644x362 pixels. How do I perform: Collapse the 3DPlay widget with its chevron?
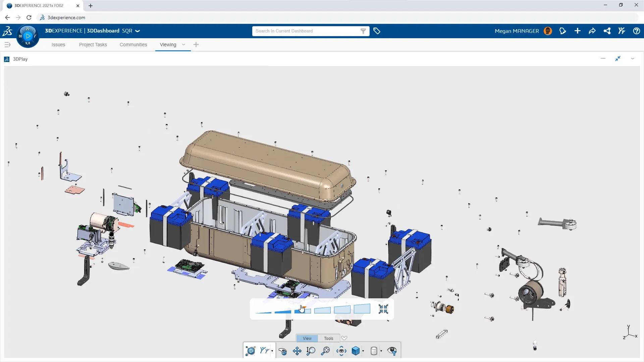633,59
